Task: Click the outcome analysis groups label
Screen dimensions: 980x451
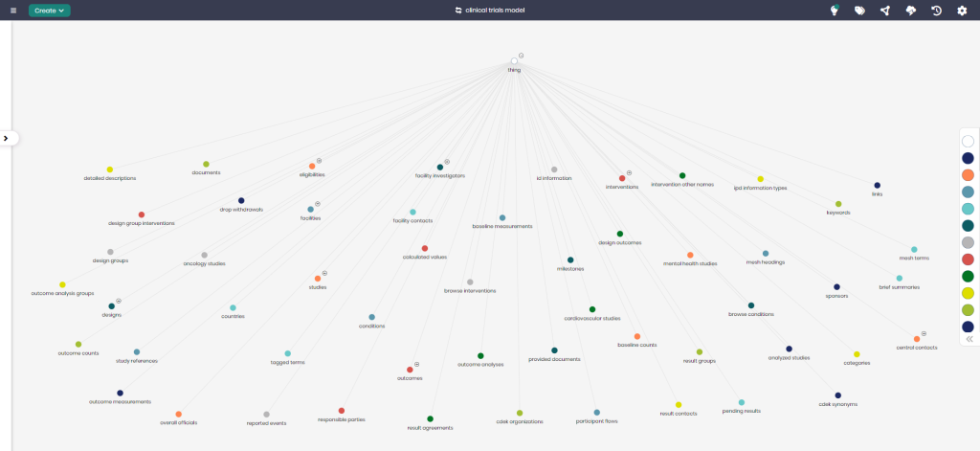Action: click(x=62, y=293)
